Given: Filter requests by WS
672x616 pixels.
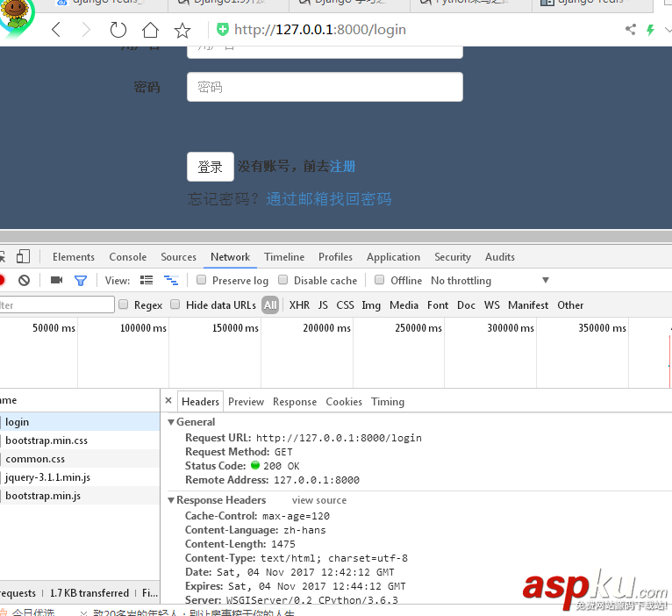Looking at the screenshot, I should (x=492, y=304).
